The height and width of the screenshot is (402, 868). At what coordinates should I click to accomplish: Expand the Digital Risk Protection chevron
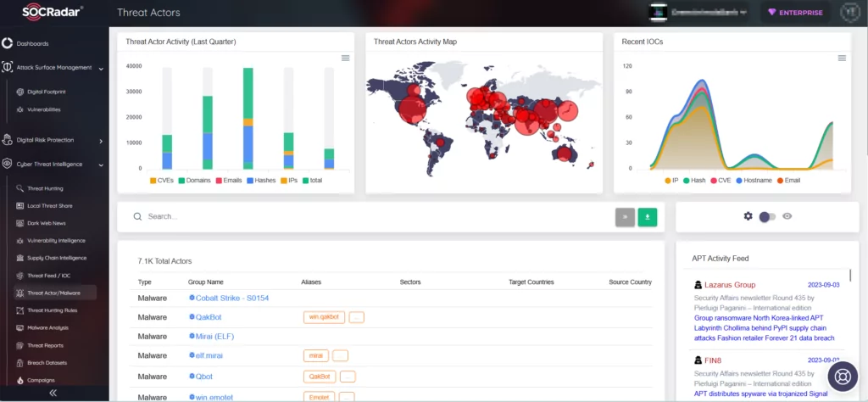pyautogui.click(x=101, y=141)
